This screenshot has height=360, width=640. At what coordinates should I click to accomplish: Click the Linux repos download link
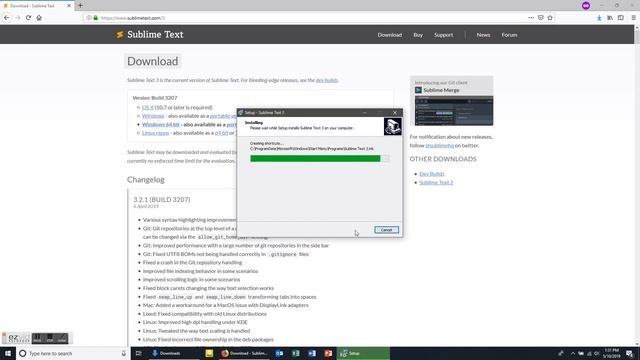[x=156, y=133]
